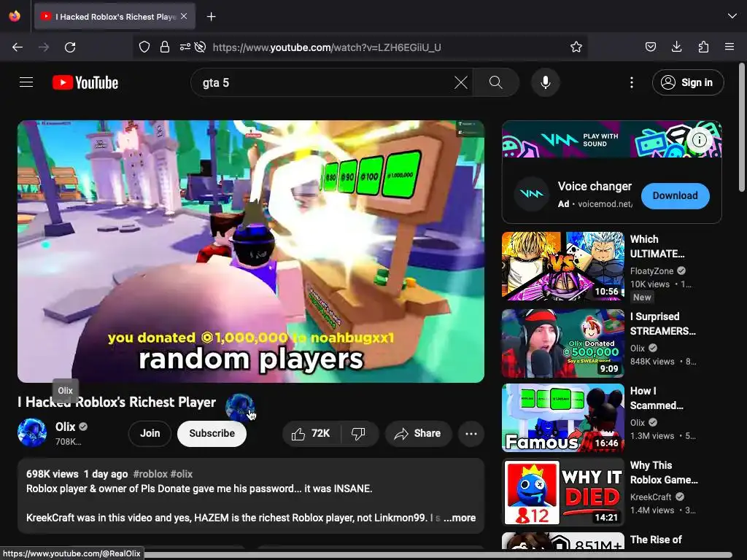Like the video showing 72K

pos(311,433)
